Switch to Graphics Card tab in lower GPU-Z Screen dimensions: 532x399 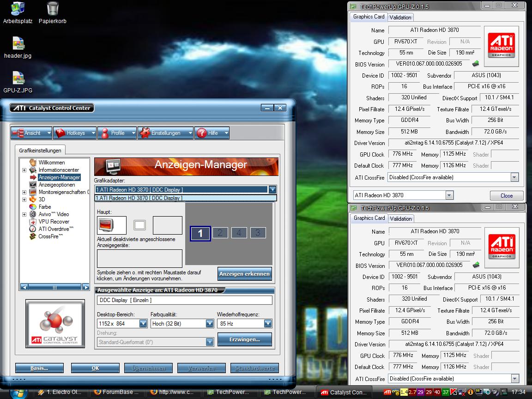[x=369, y=218]
